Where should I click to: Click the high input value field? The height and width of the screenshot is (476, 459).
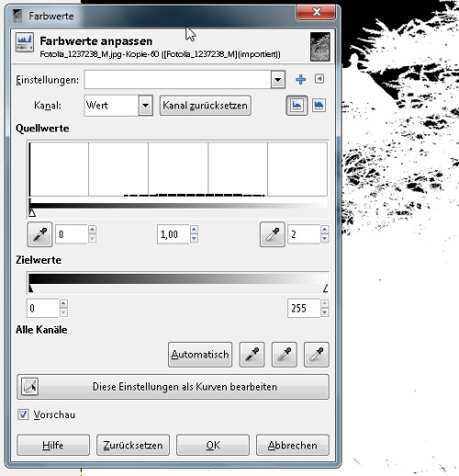[304, 234]
